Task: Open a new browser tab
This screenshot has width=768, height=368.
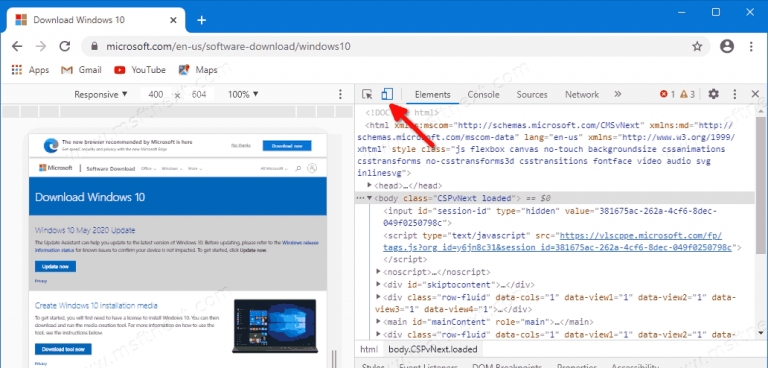Action: pos(201,20)
